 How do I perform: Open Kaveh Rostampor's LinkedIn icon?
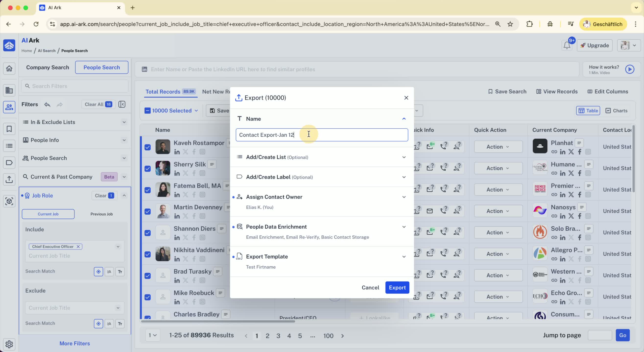(177, 152)
